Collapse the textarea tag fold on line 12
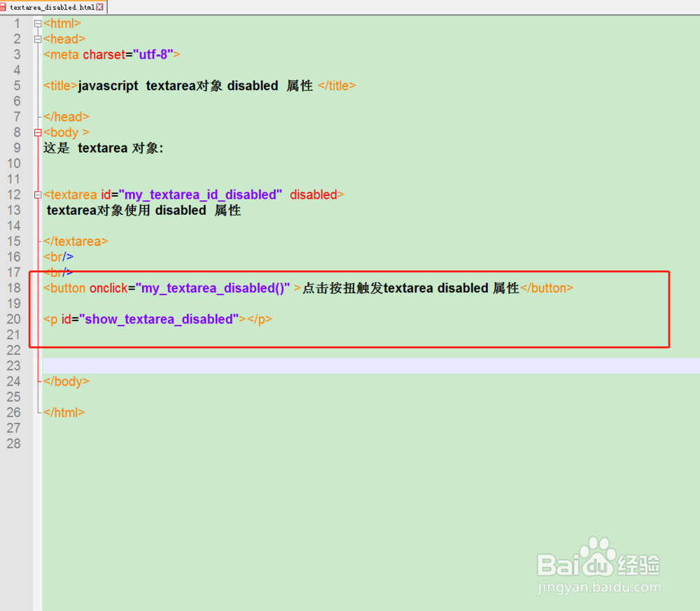 pyautogui.click(x=38, y=195)
